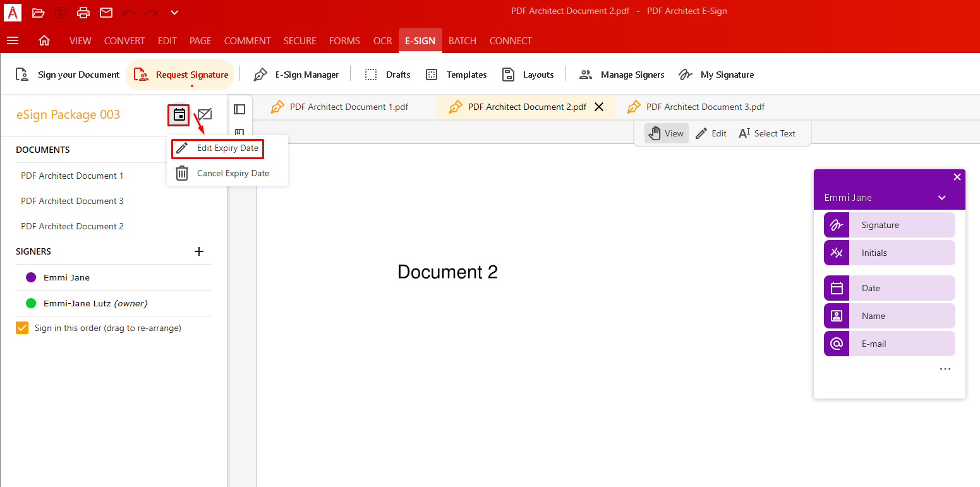Activate the Select Text tool
980x487 pixels.
767,133
